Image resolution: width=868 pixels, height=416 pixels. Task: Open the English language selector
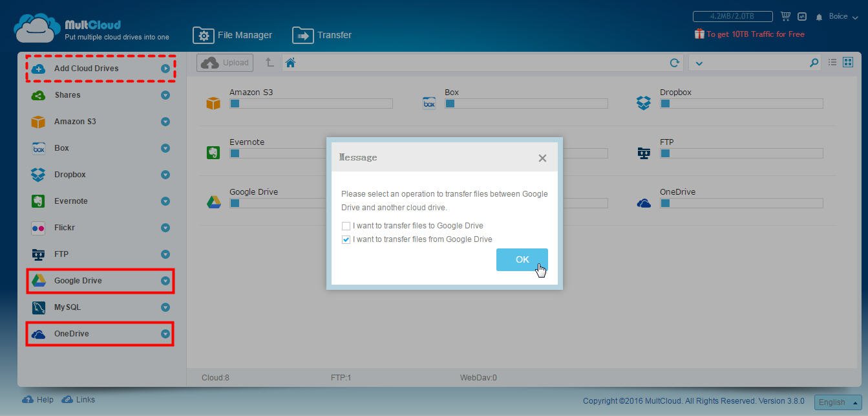tap(838, 402)
